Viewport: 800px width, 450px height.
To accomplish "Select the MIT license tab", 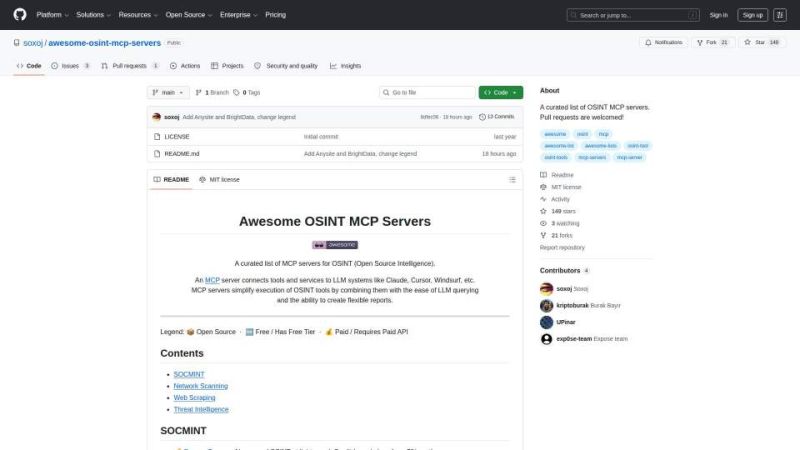I will [219, 180].
